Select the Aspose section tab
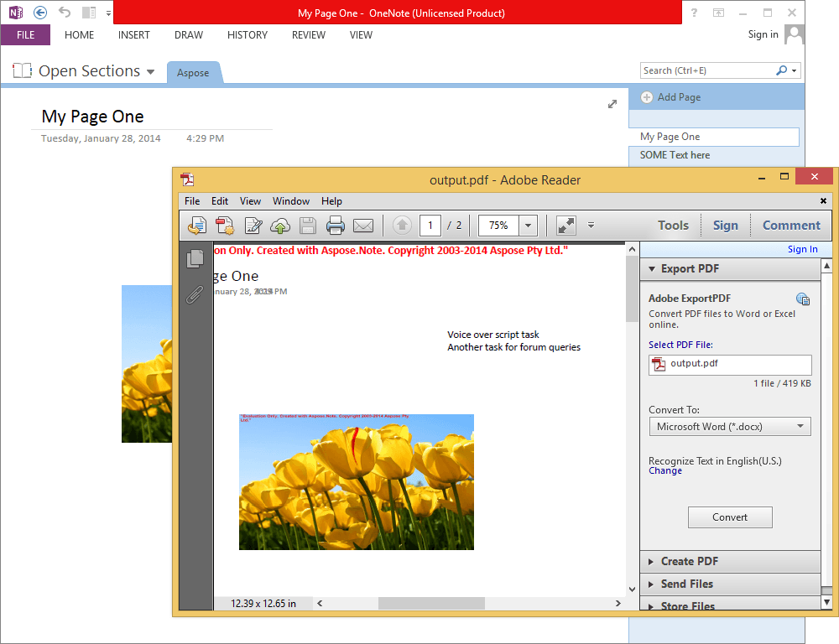The width and height of the screenshot is (839, 644). 193,73
